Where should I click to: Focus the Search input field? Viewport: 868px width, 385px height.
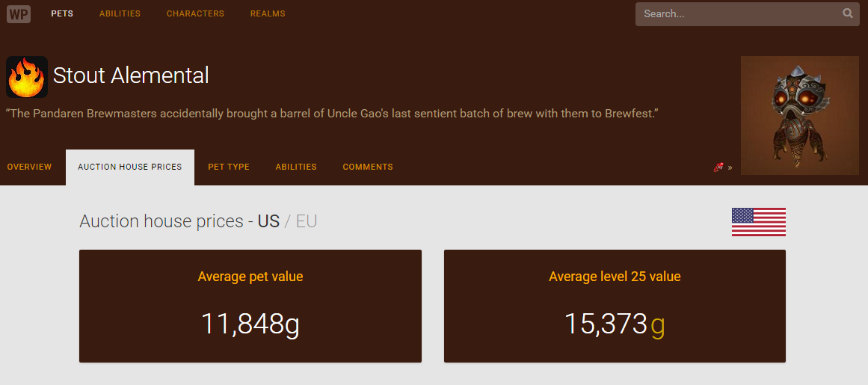736,13
